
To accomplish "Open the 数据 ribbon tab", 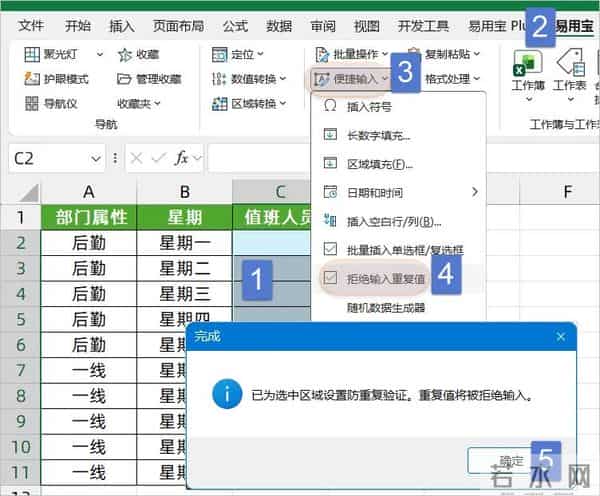I will pyautogui.click(x=279, y=26).
